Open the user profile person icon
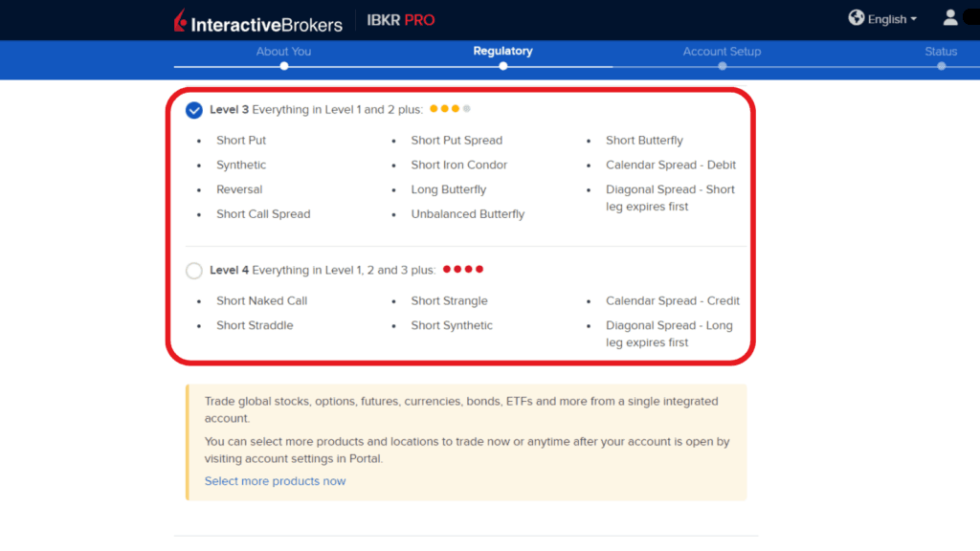 tap(950, 16)
